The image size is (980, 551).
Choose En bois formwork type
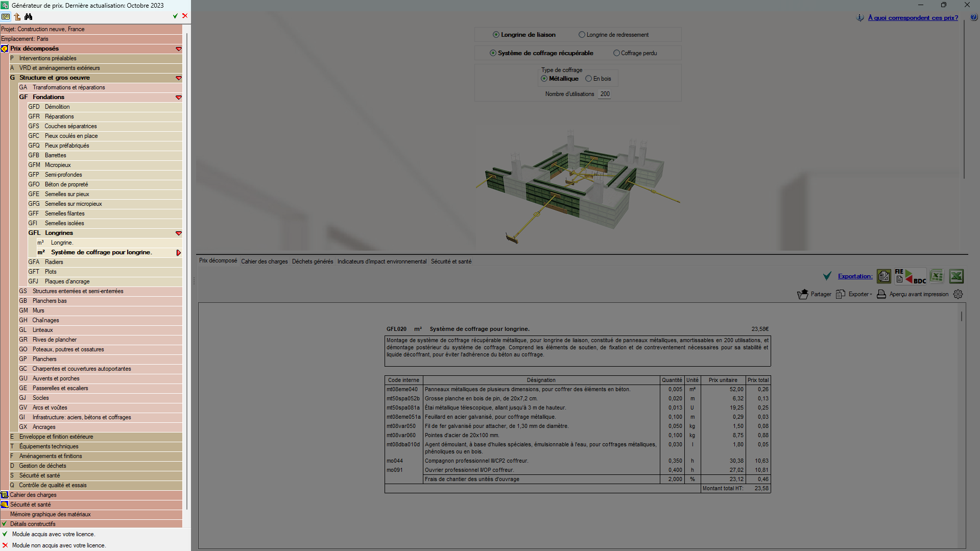coord(598,79)
